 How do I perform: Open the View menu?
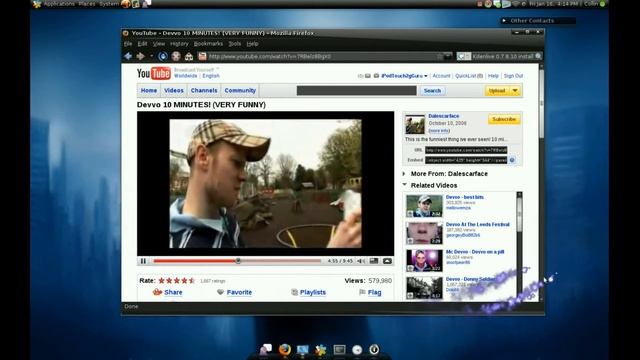[x=159, y=44]
